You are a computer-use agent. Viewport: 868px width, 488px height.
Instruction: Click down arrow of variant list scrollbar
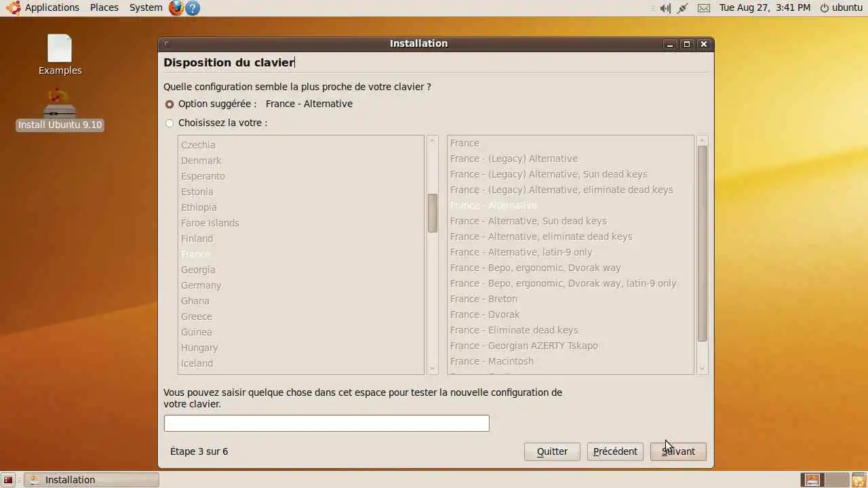[x=703, y=369]
